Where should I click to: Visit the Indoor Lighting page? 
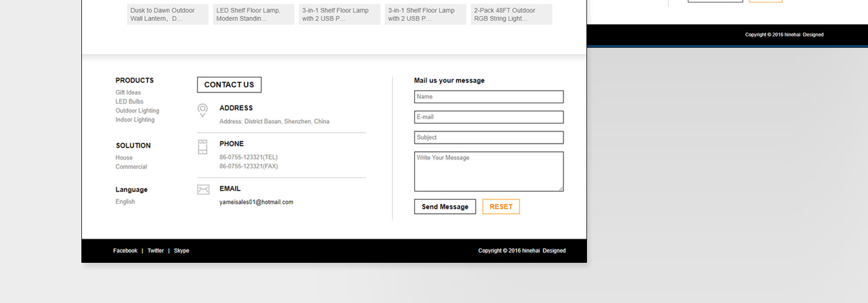coord(135,120)
